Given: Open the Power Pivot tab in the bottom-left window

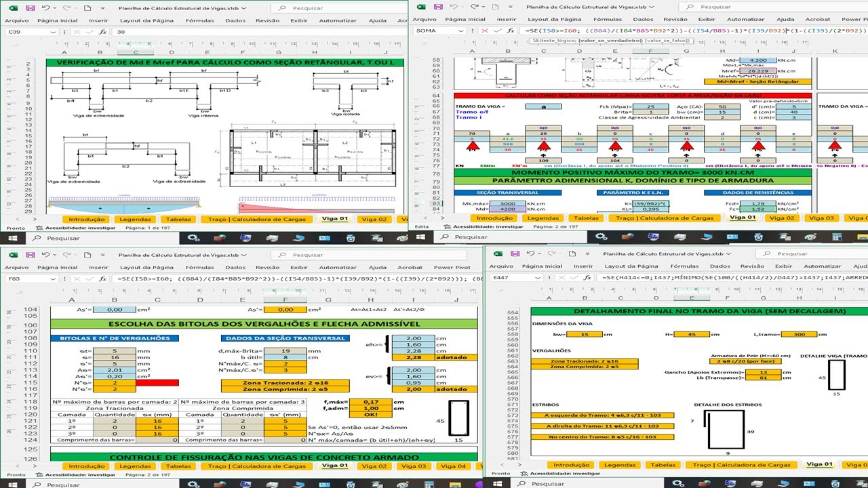Looking at the screenshot, I should [454, 267].
